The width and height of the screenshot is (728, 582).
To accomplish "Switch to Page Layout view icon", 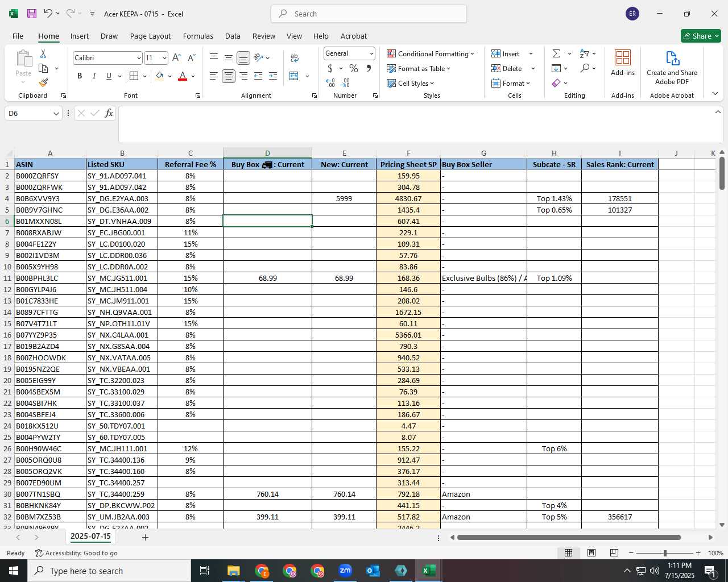I will (x=591, y=553).
